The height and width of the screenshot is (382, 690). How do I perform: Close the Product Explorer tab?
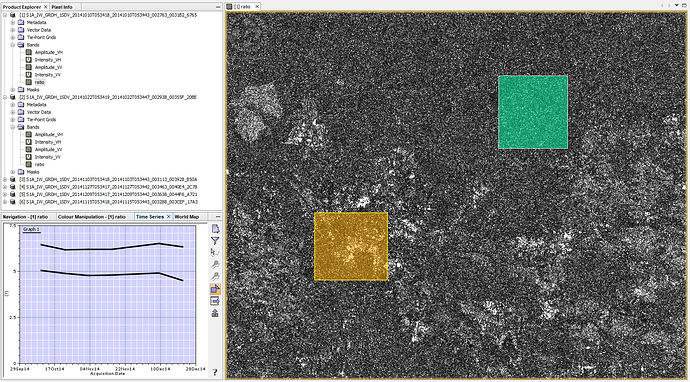coord(46,7)
